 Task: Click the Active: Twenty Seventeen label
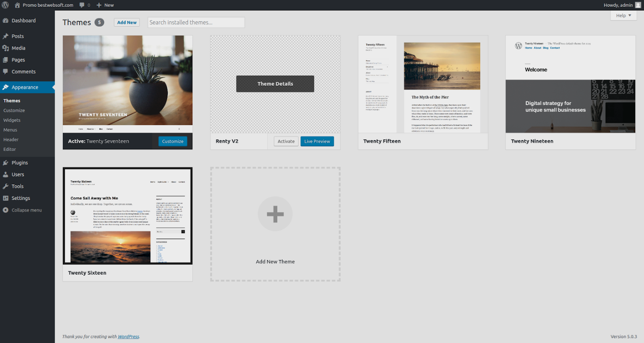pyautogui.click(x=99, y=141)
